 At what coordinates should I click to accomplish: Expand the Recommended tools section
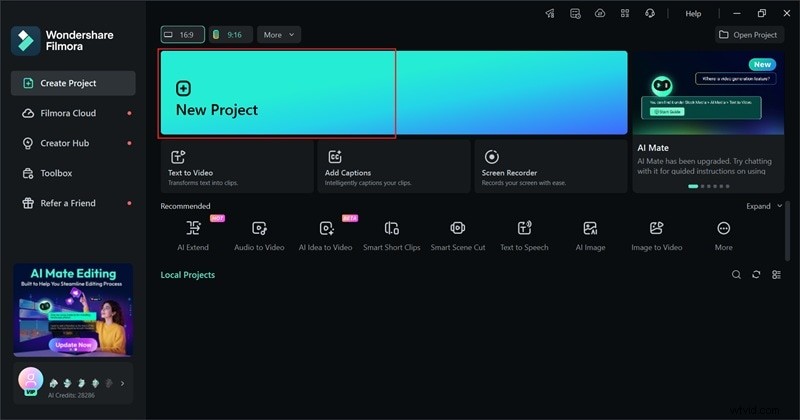(764, 206)
